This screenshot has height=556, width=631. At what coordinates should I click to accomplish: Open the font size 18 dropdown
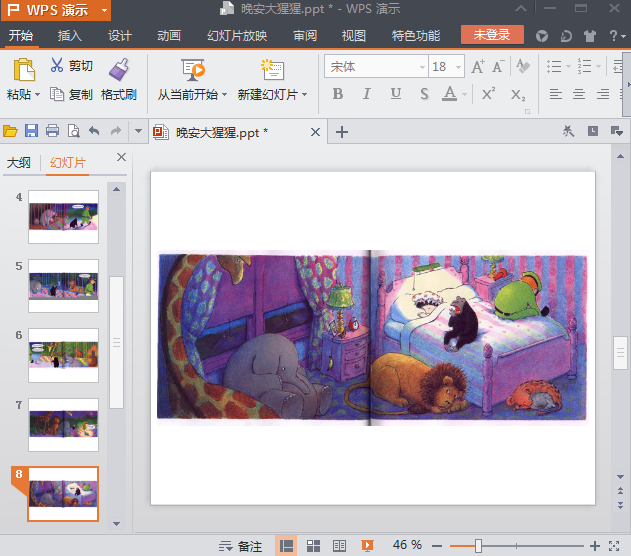click(x=458, y=67)
